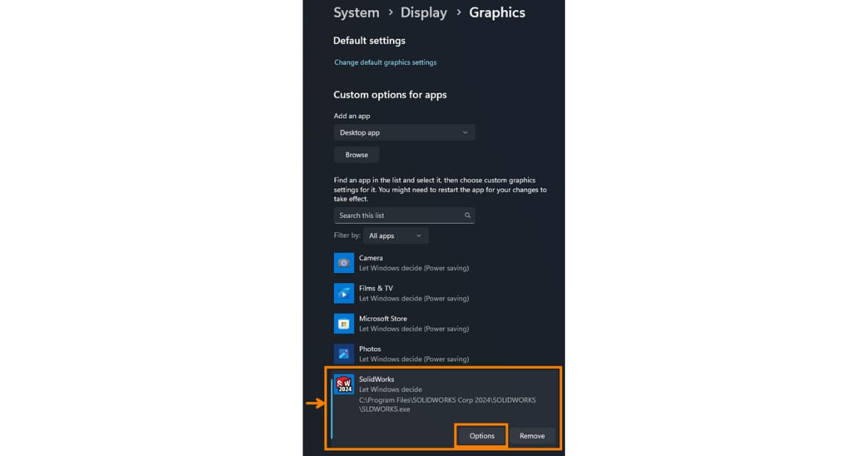The width and height of the screenshot is (868, 456).
Task: Click the SolidWorks 2024 app icon
Action: coord(344,384)
